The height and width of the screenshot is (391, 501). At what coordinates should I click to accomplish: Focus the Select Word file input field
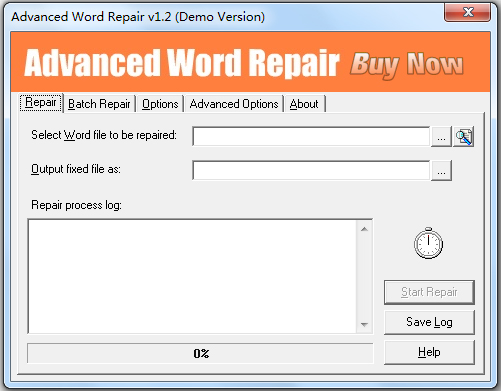311,136
